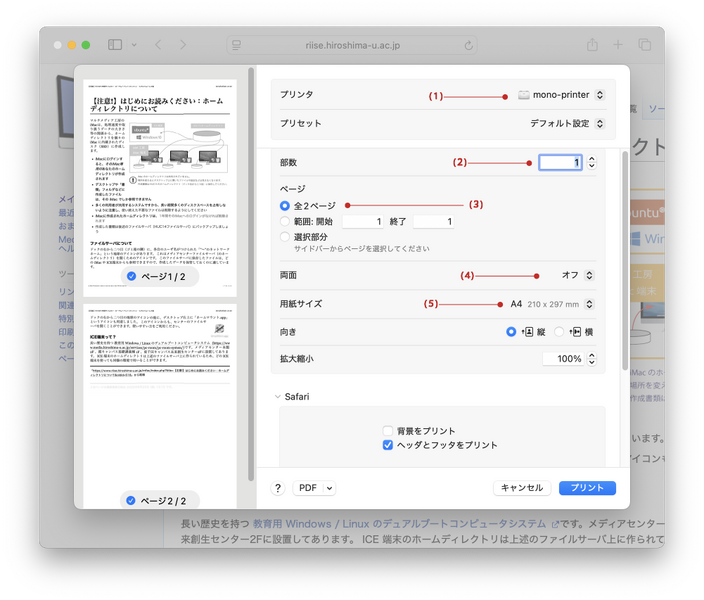Open the 両面 duplex dropdown
The image size is (704, 600).
(578, 275)
